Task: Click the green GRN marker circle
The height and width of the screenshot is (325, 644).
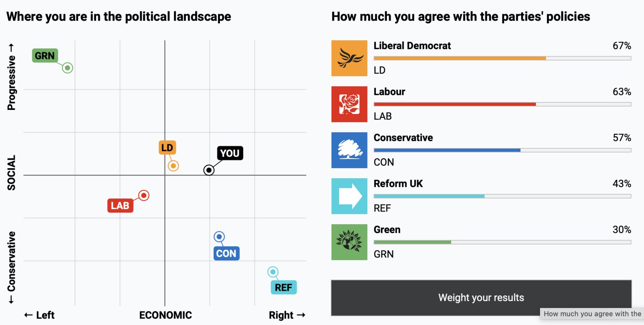Action: click(68, 68)
